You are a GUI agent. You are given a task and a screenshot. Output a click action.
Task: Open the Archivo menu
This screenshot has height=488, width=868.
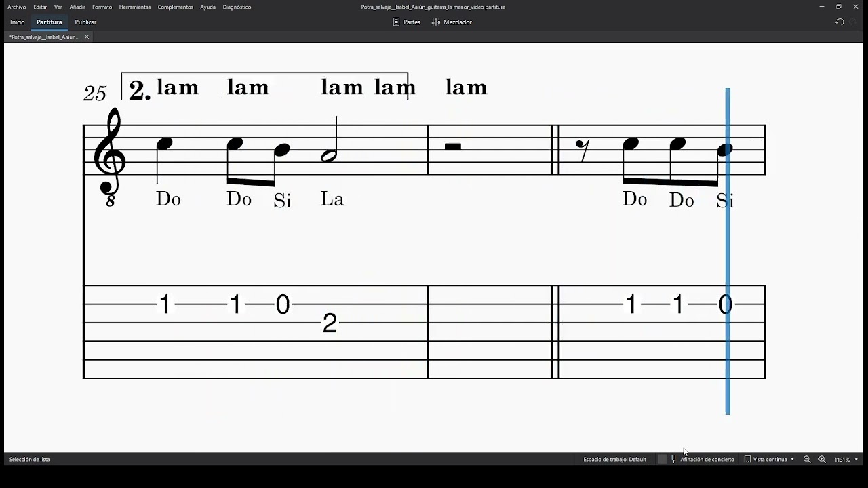point(17,7)
